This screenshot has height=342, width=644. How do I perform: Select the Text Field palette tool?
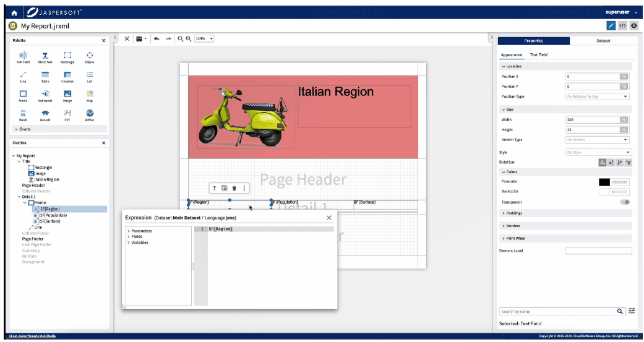[23, 58]
